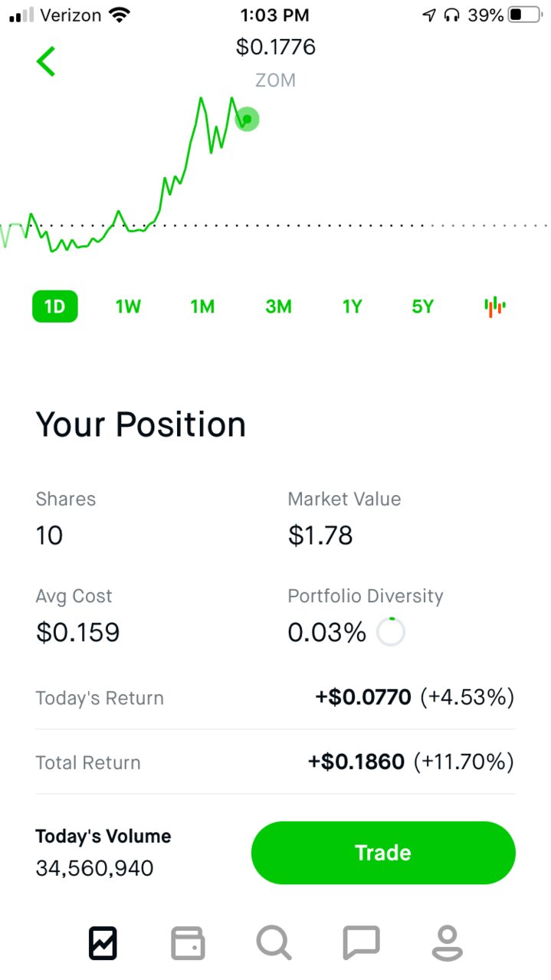This screenshot has width=551, height=980.
Task: Open the search magnifier tab
Action: pos(274,942)
